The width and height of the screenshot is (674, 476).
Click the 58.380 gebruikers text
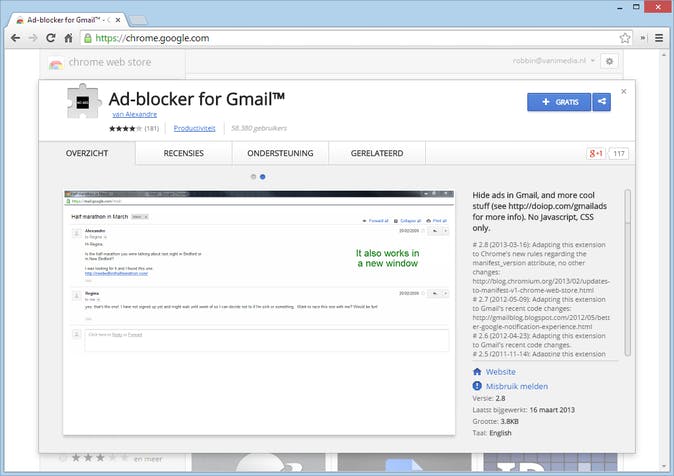tap(259, 128)
